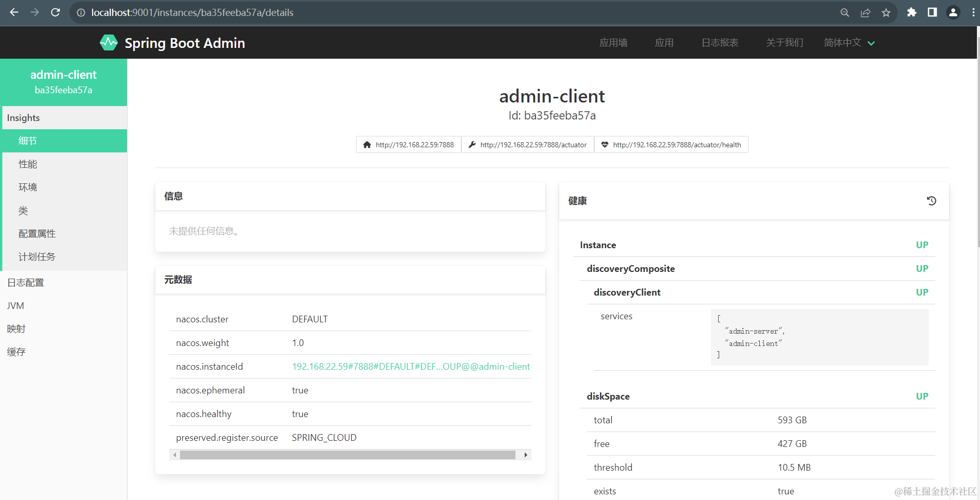Screen dimensions: 980x500
Task: Bookmark this page with the star icon
Action: 886,12
